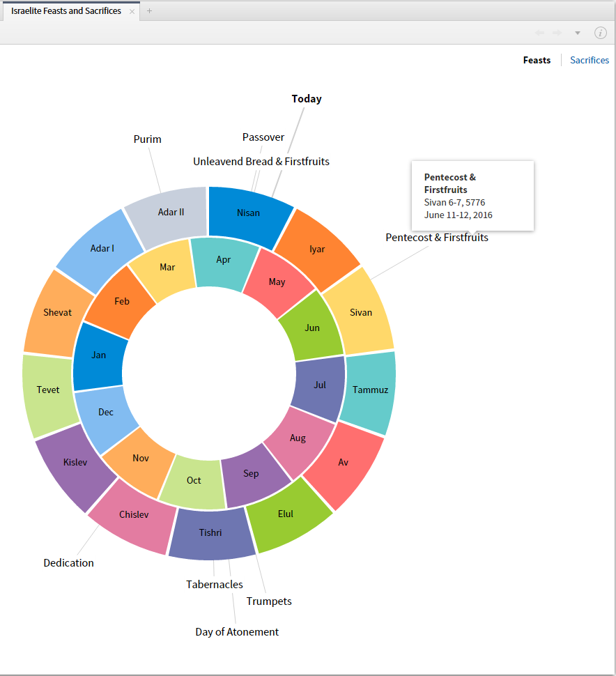
Task: Click the Dec inner ring segment
Action: click(x=106, y=412)
